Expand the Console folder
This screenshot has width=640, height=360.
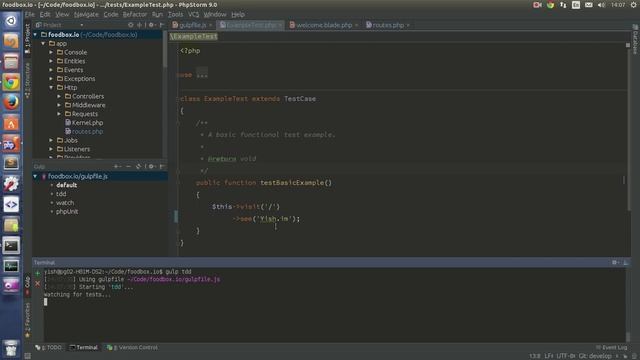pyautogui.click(x=51, y=52)
